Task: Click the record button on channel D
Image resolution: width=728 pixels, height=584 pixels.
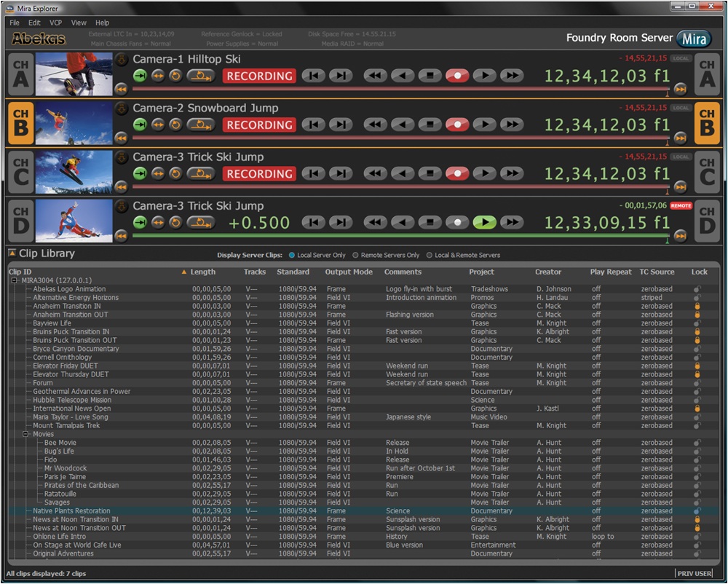Action: (x=457, y=222)
